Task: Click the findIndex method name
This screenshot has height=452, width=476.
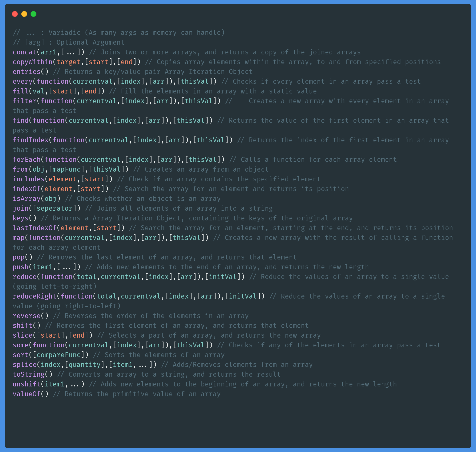Action: pos(31,140)
